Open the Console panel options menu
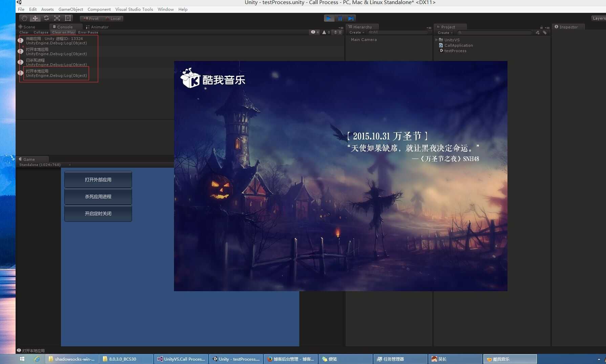Image resolution: width=606 pixels, height=364 pixels. point(341,27)
